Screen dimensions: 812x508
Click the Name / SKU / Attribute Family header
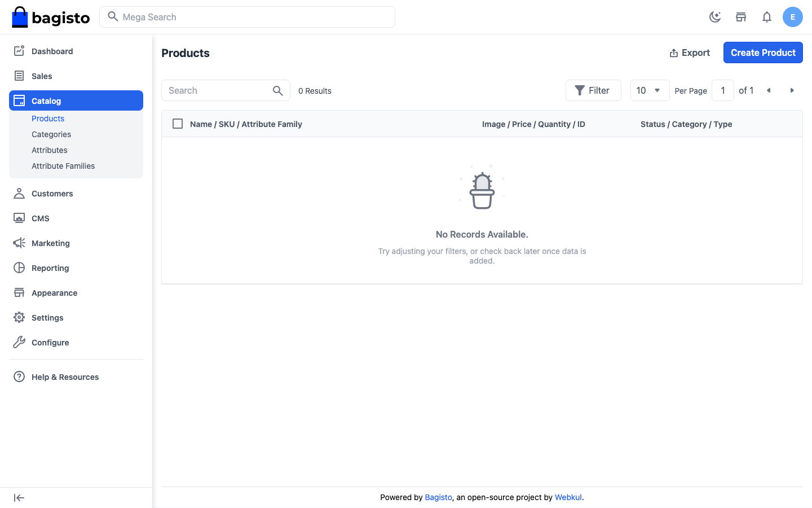(x=246, y=124)
